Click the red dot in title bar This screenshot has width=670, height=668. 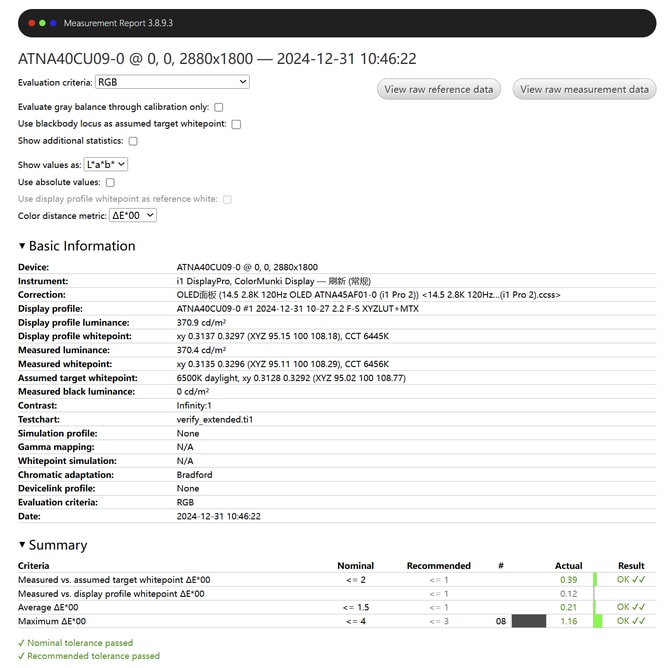(32, 23)
